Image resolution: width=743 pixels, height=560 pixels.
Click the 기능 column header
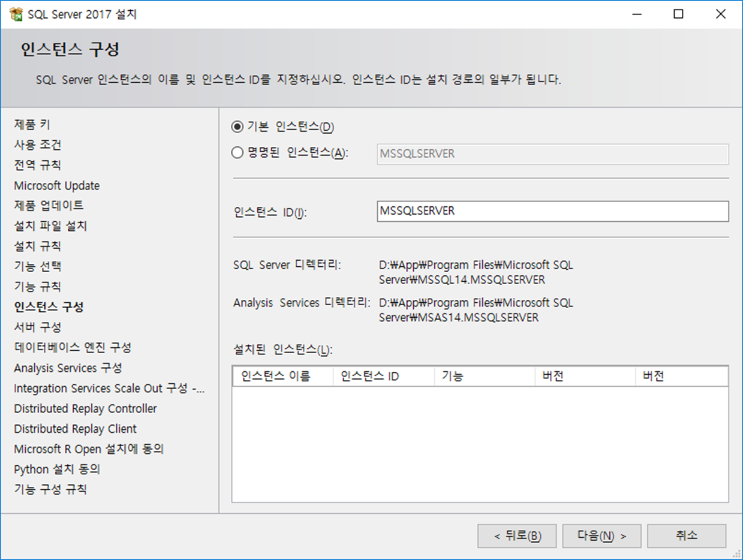point(484,377)
